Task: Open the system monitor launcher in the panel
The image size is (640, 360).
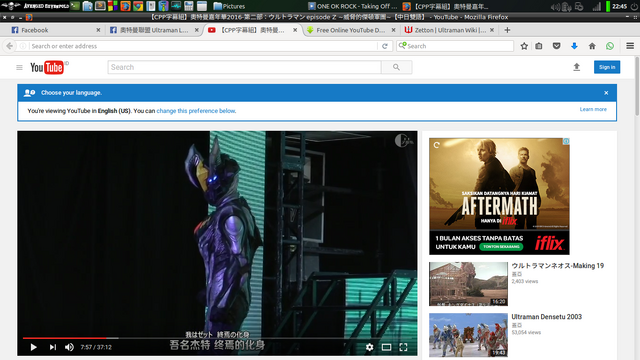Action: click(x=176, y=6)
